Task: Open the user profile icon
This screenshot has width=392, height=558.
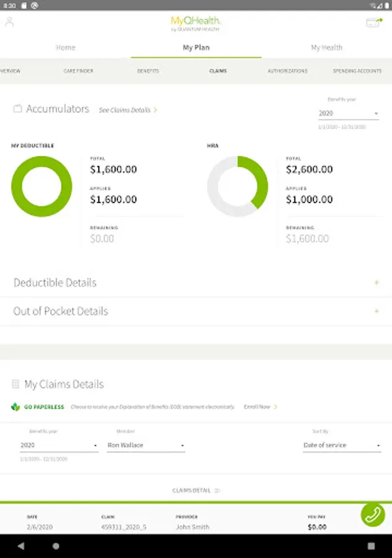Action: [9, 22]
